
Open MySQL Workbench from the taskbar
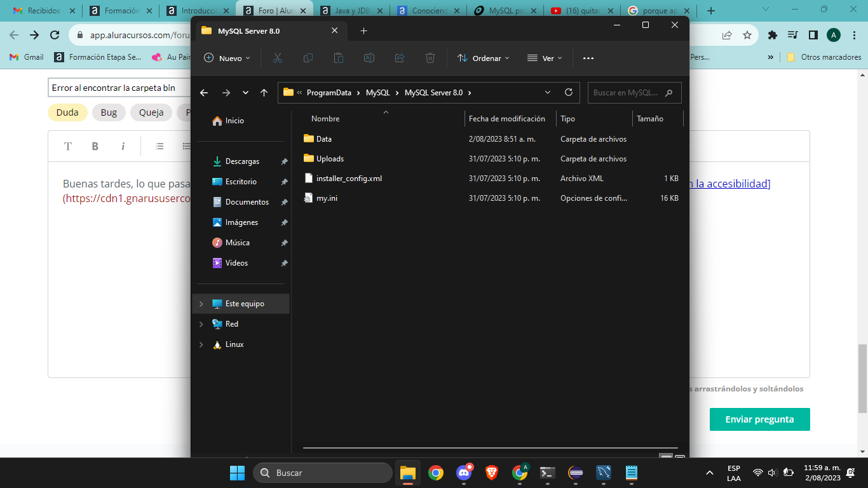click(604, 473)
